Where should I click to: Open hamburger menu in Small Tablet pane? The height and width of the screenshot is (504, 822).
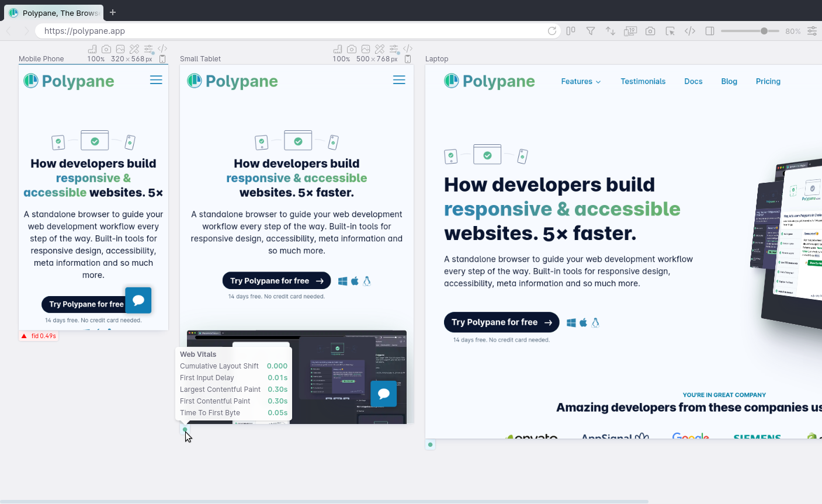click(x=399, y=80)
